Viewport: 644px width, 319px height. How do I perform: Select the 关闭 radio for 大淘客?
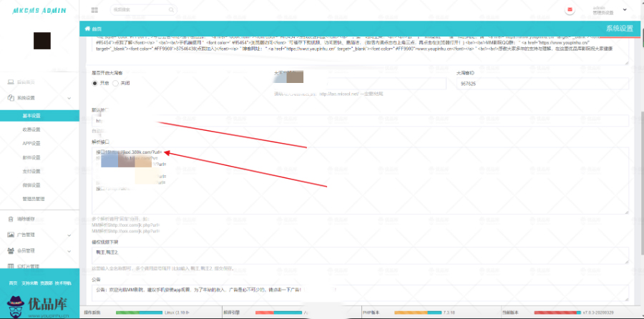click(115, 83)
